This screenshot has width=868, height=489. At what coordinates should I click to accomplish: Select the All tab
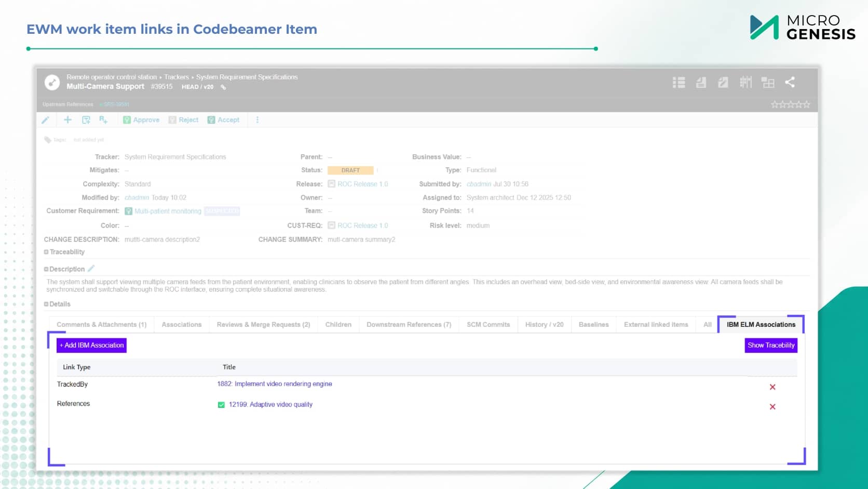(708, 325)
